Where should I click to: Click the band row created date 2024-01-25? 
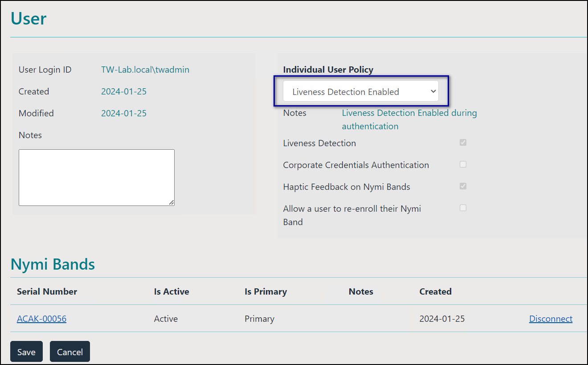pos(442,319)
